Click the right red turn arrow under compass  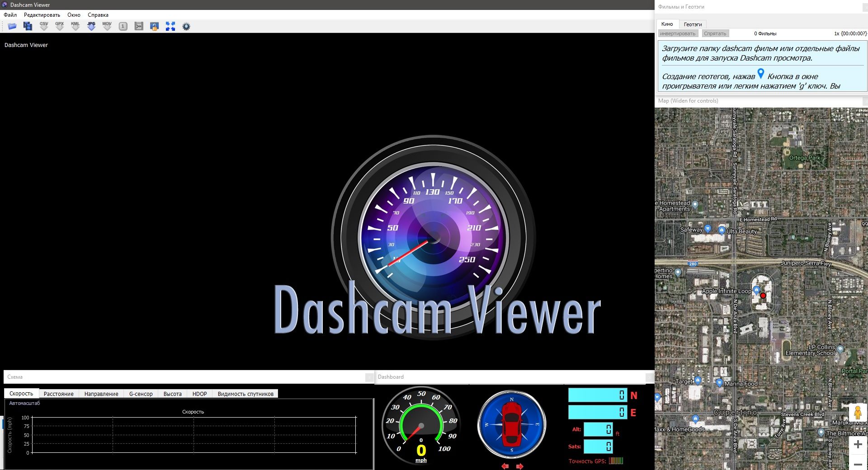[520, 466]
